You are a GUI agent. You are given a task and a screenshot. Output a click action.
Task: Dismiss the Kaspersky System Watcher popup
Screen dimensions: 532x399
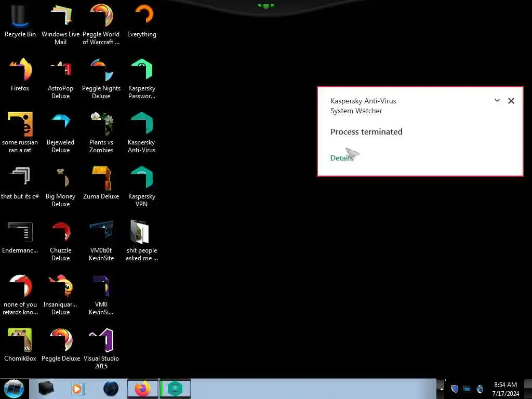point(511,101)
